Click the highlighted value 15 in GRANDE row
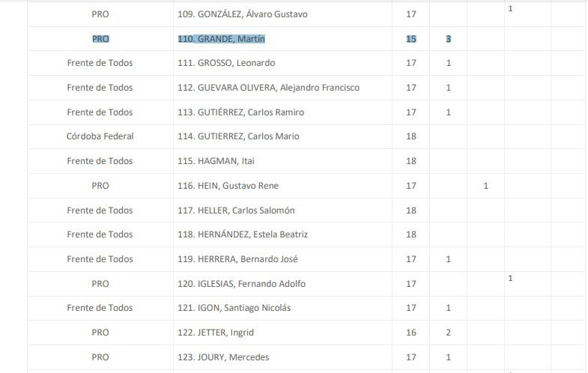The height and width of the screenshot is (373, 588). click(411, 39)
